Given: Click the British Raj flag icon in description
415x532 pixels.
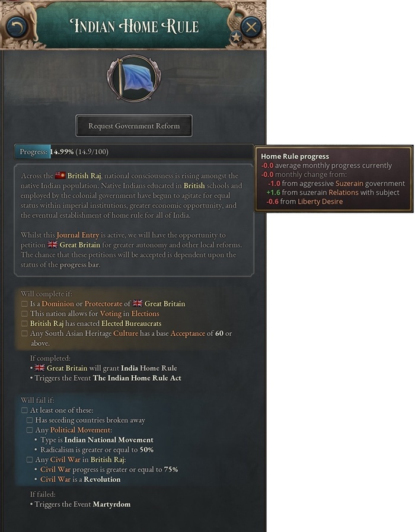Looking at the screenshot, I should [x=60, y=176].
